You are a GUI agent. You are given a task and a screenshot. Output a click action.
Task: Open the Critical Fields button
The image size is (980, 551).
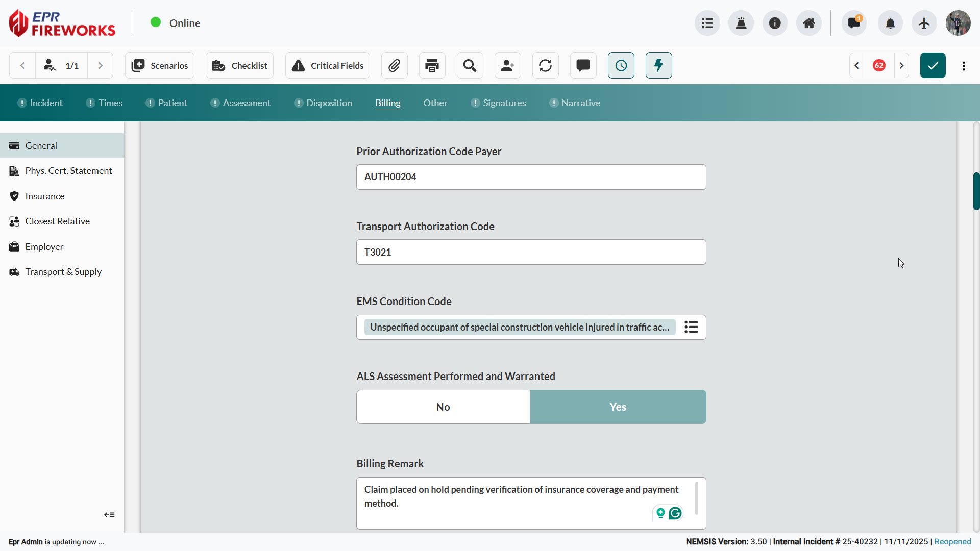point(328,65)
